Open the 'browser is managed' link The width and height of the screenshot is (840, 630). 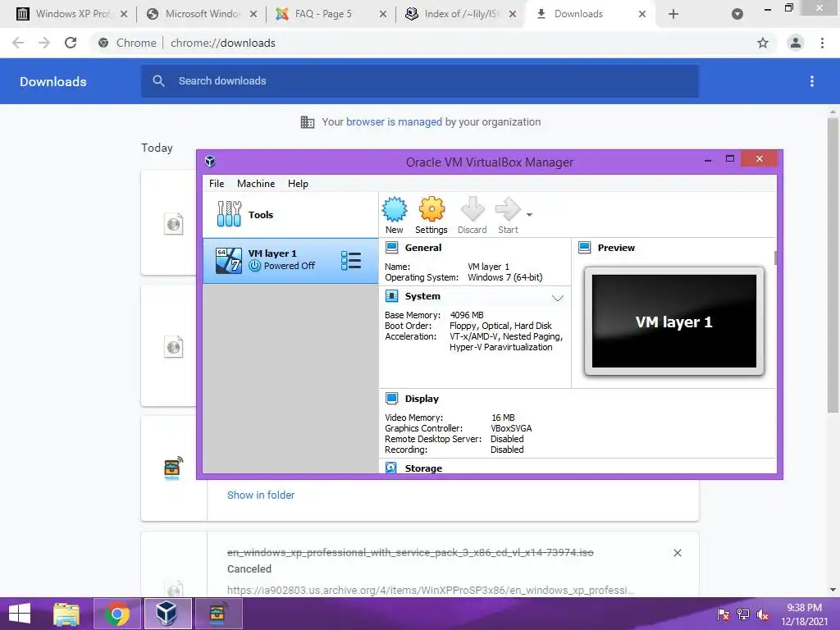click(395, 121)
